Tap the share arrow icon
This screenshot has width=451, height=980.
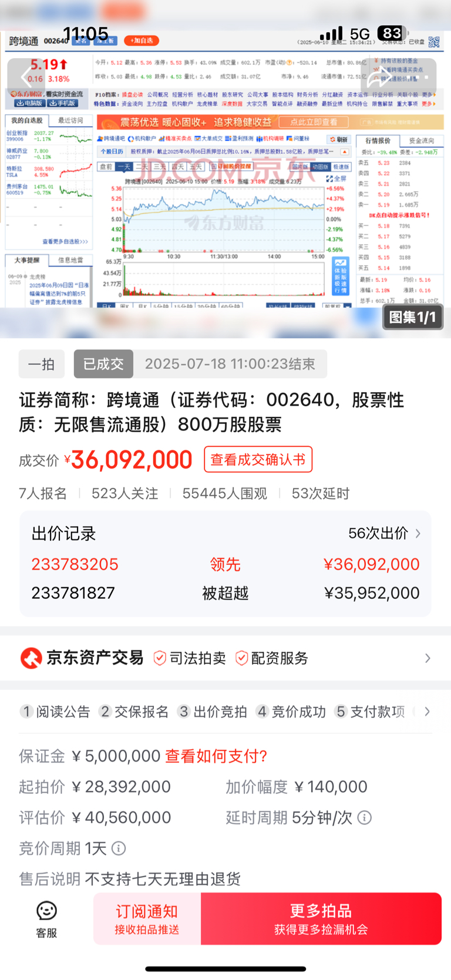pyautogui.click(x=379, y=77)
